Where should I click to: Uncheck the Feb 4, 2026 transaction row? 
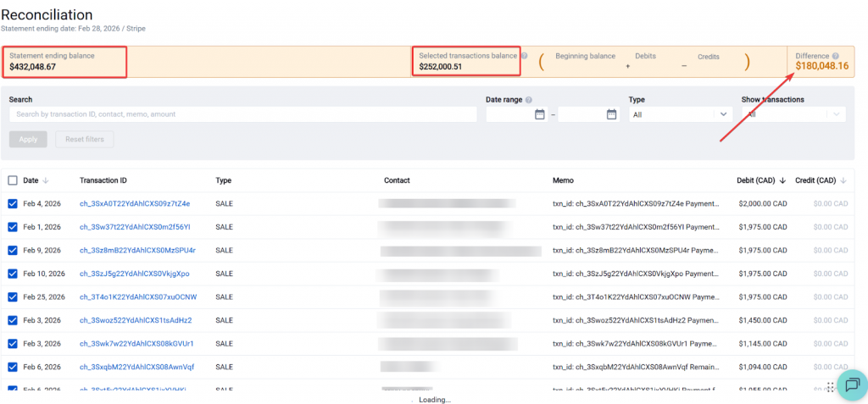click(13, 203)
